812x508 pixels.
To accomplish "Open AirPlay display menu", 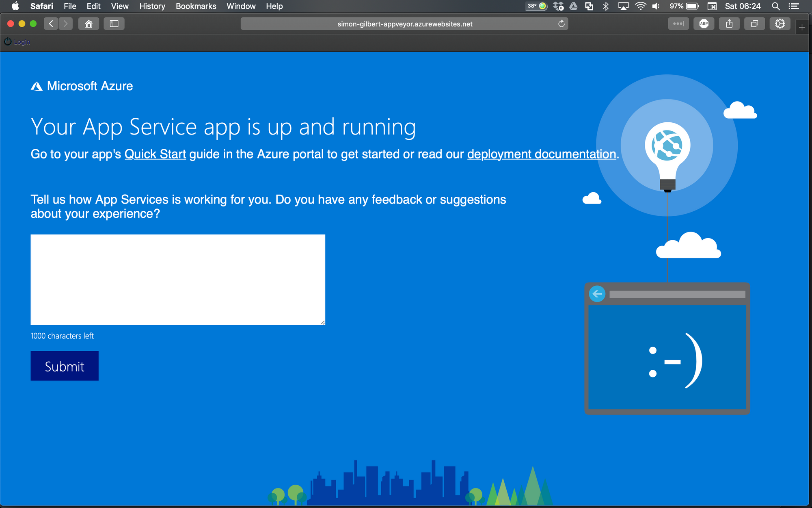I will coord(623,6).
